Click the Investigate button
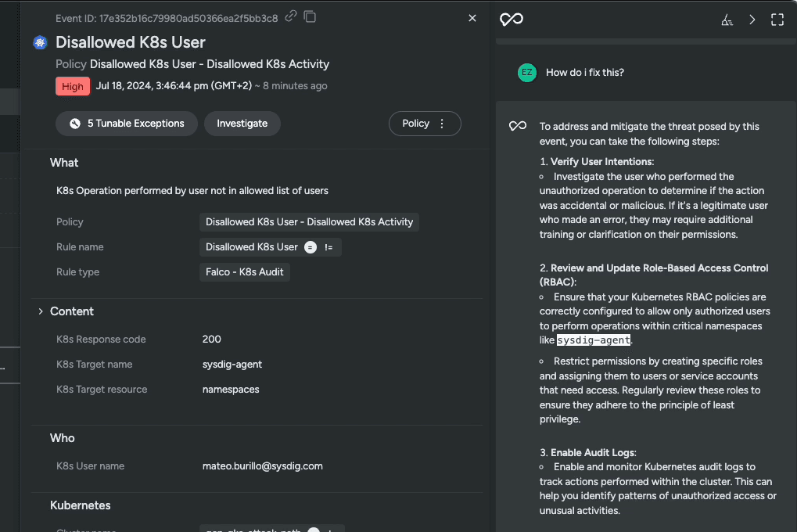This screenshot has width=797, height=532. pyautogui.click(x=242, y=124)
